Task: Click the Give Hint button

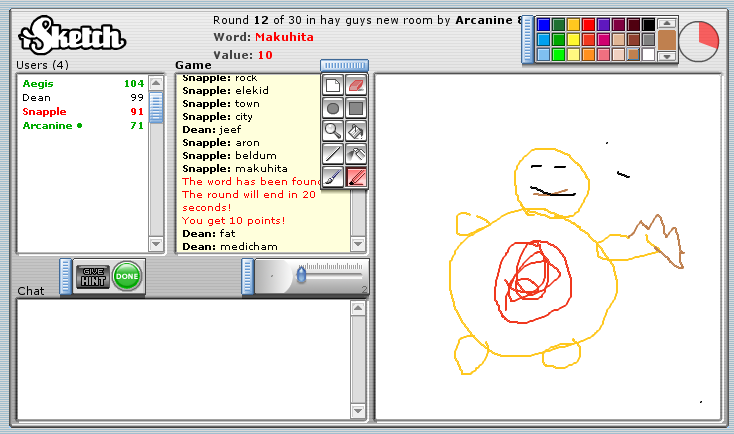Action: [93, 277]
